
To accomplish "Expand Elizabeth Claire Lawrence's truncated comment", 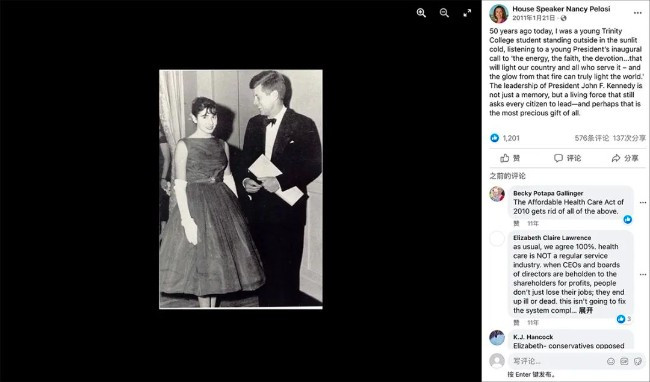I will [x=586, y=310].
